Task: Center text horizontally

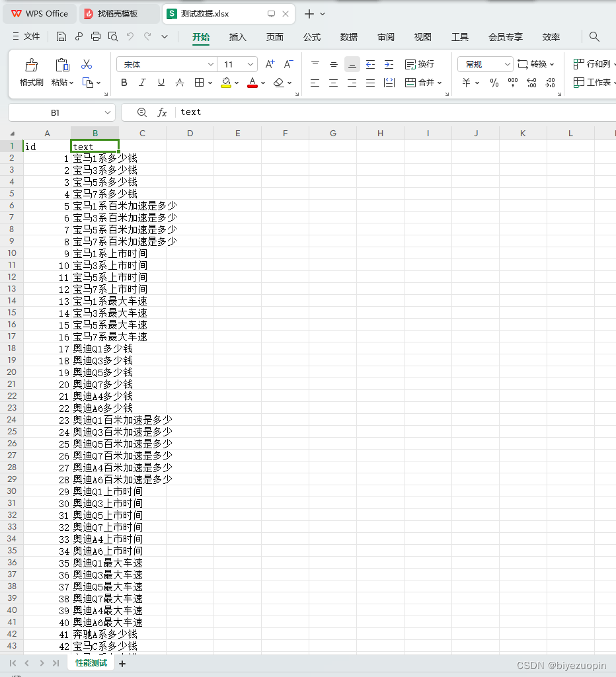Action: [x=333, y=83]
